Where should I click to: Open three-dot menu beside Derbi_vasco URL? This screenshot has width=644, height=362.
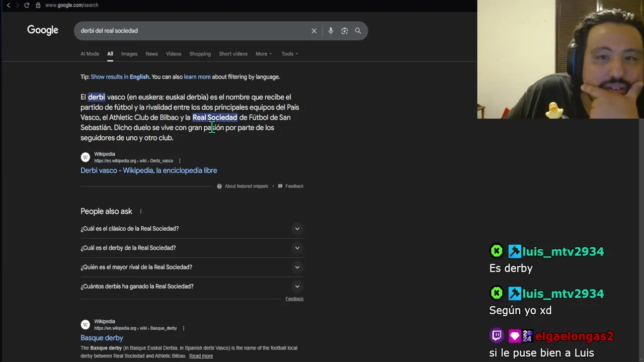(x=180, y=161)
